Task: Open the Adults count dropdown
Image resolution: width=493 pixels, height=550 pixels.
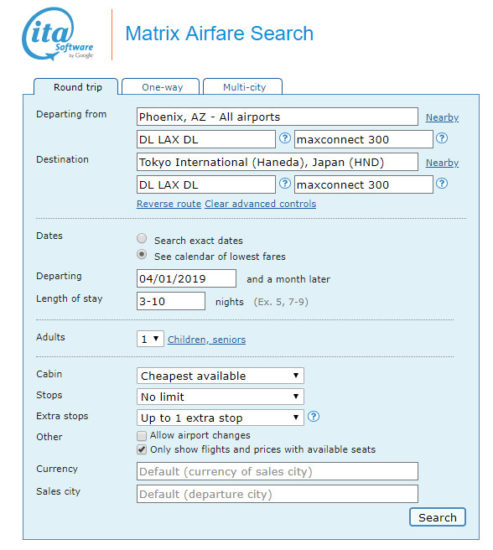Action: [x=150, y=339]
